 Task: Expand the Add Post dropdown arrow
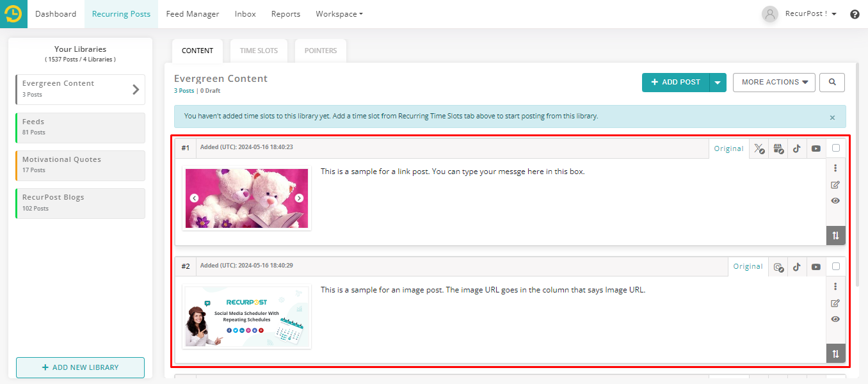pos(718,83)
